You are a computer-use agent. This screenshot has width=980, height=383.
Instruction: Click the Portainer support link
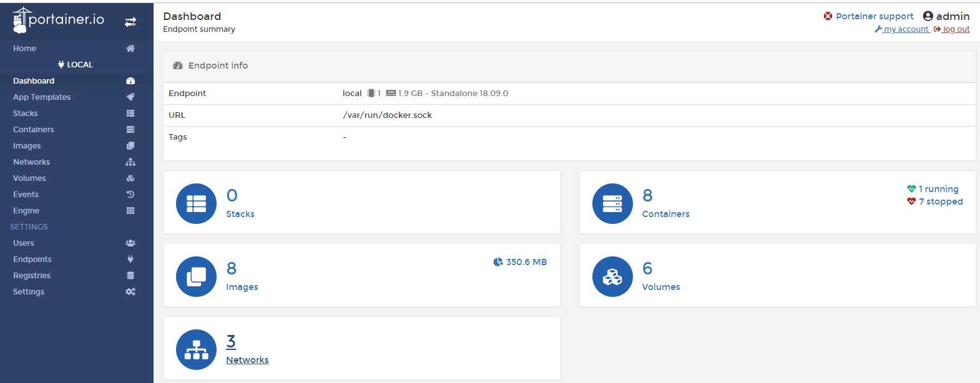click(875, 16)
